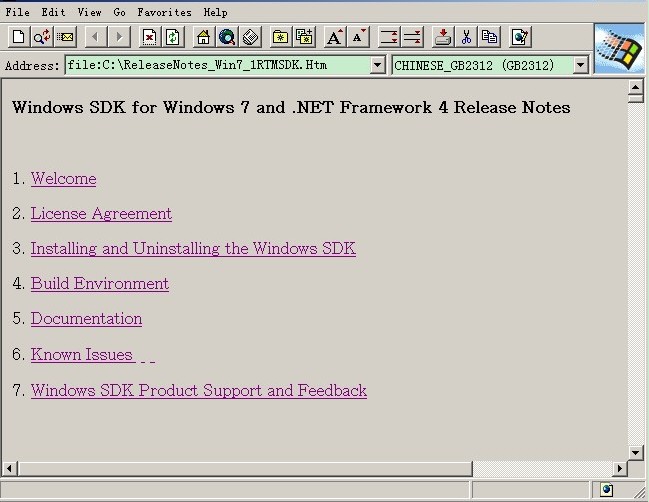The width and height of the screenshot is (649, 502).
Task: Click the vertical scrollbar thumb
Action: pos(635,98)
